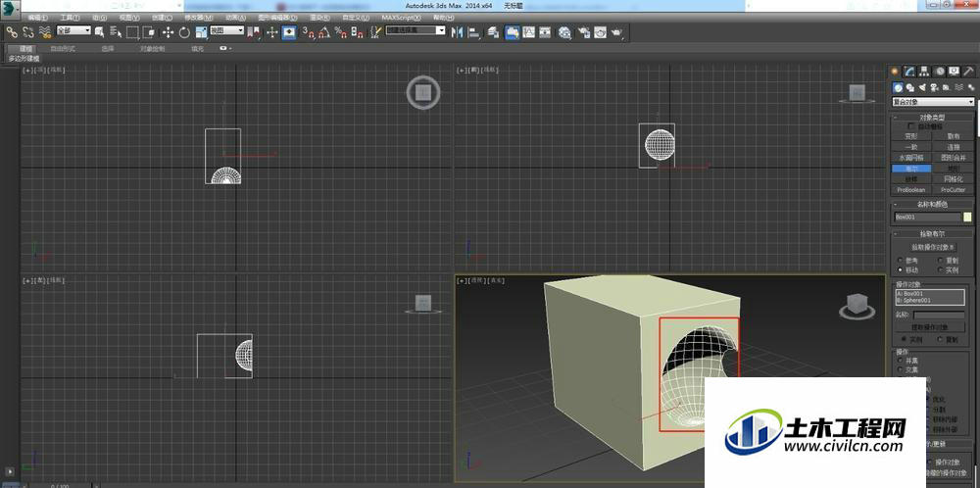
Task: Open the Compound Objects category dropdown
Action: click(x=933, y=102)
